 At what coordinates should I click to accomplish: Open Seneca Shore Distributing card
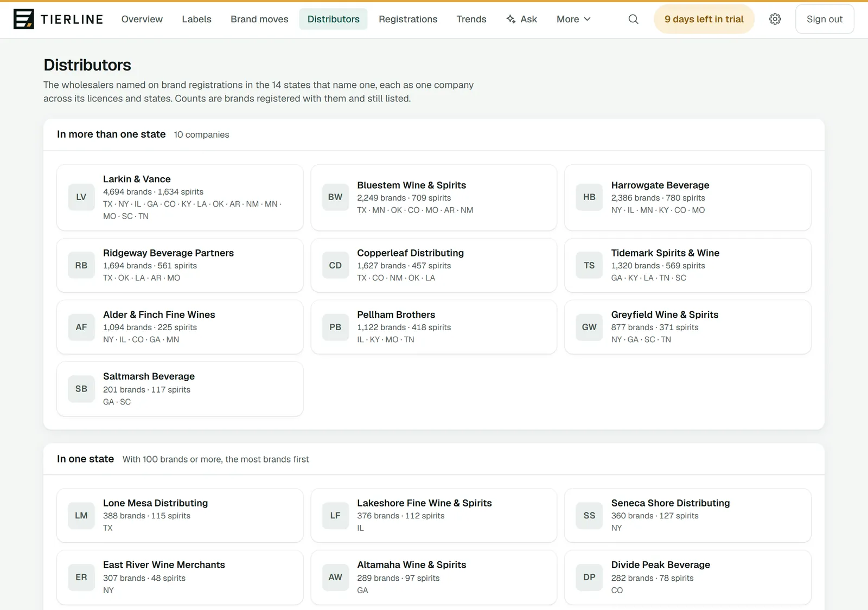coord(688,516)
